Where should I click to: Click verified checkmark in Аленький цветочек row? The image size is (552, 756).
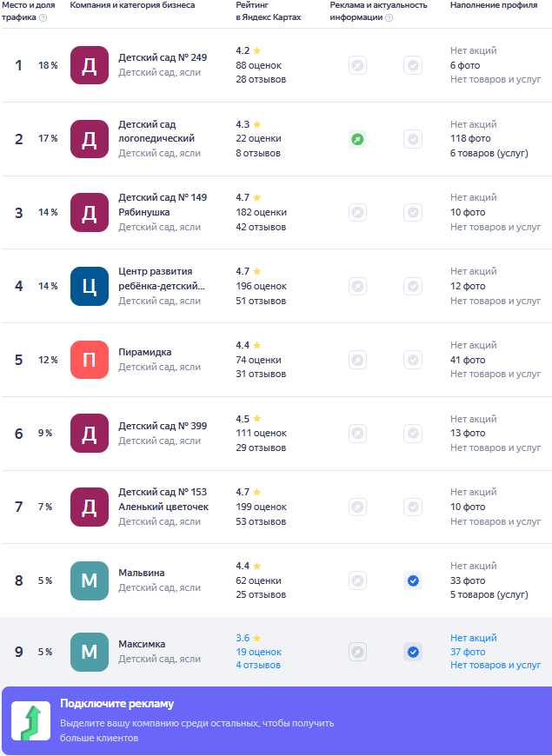point(413,507)
